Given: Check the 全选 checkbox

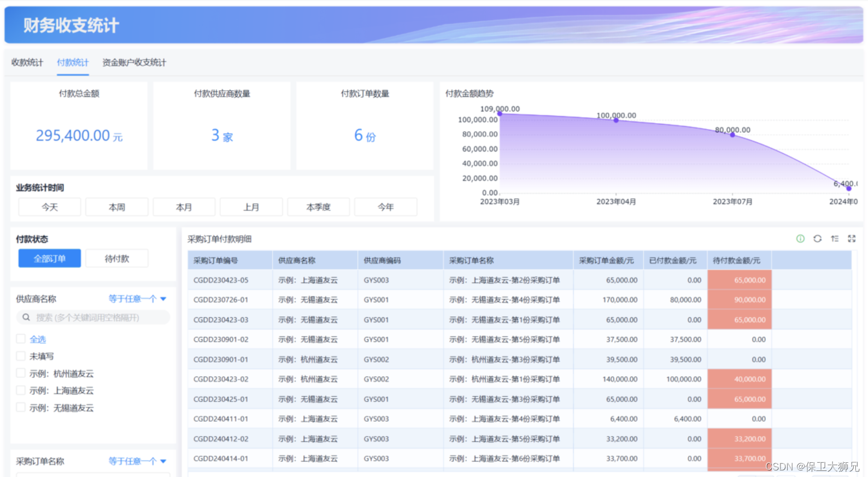Looking at the screenshot, I should click(x=21, y=339).
